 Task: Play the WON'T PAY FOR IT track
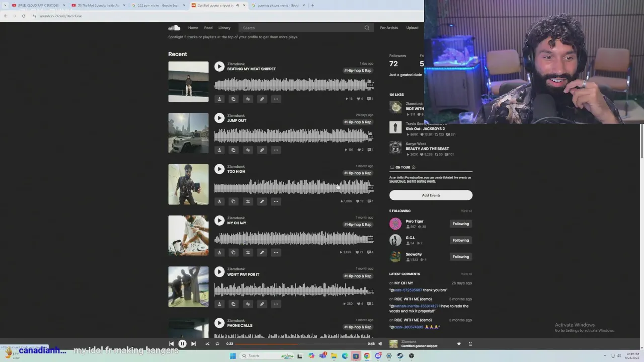[x=219, y=271]
